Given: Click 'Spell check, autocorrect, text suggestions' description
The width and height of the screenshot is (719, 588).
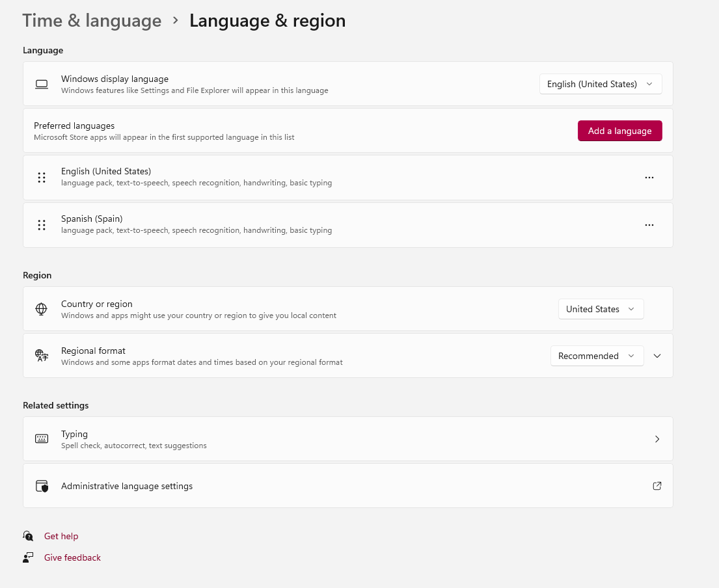Looking at the screenshot, I should (x=134, y=446).
